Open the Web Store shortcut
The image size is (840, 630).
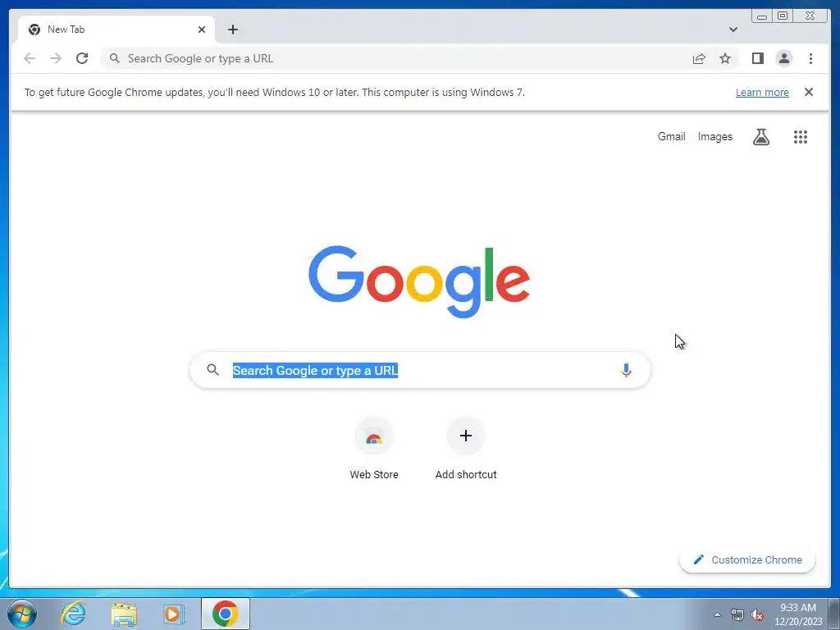pyautogui.click(x=374, y=449)
